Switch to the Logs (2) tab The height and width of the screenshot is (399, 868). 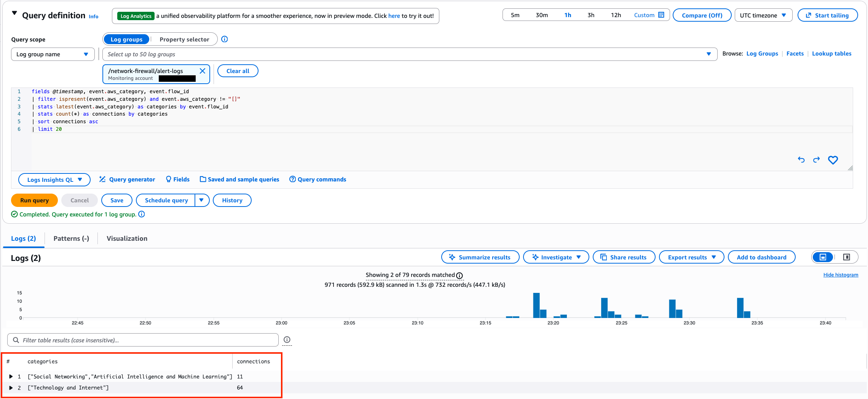(x=23, y=238)
